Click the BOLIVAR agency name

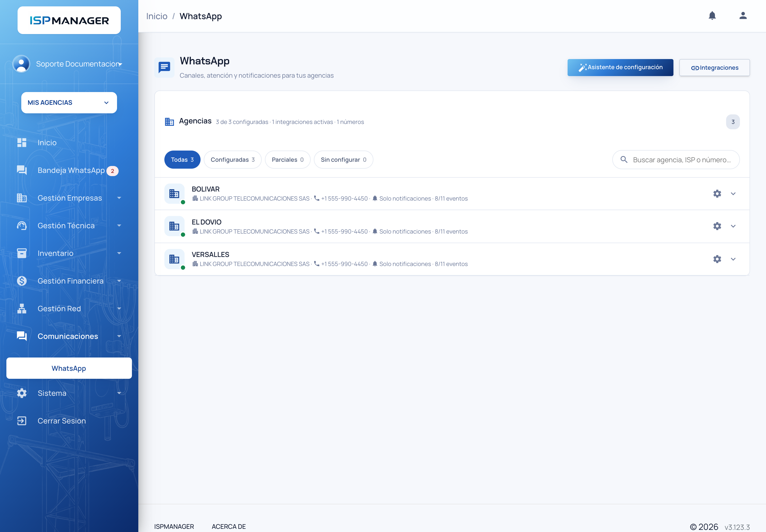click(x=205, y=189)
